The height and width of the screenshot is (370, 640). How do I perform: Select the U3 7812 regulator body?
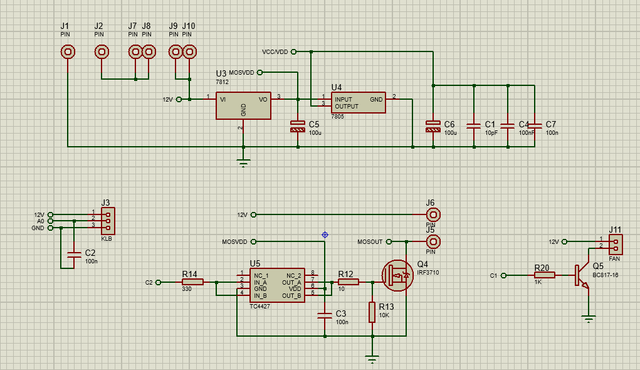coord(243,106)
